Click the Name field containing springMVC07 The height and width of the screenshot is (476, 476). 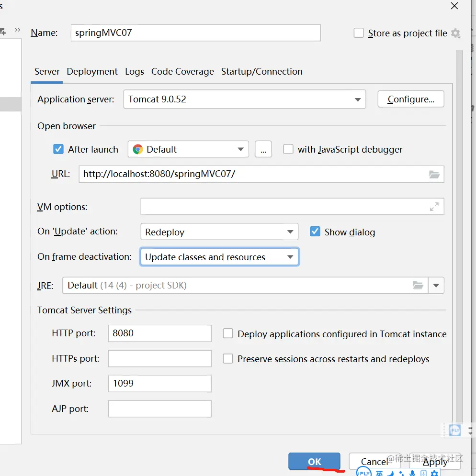pyautogui.click(x=195, y=33)
